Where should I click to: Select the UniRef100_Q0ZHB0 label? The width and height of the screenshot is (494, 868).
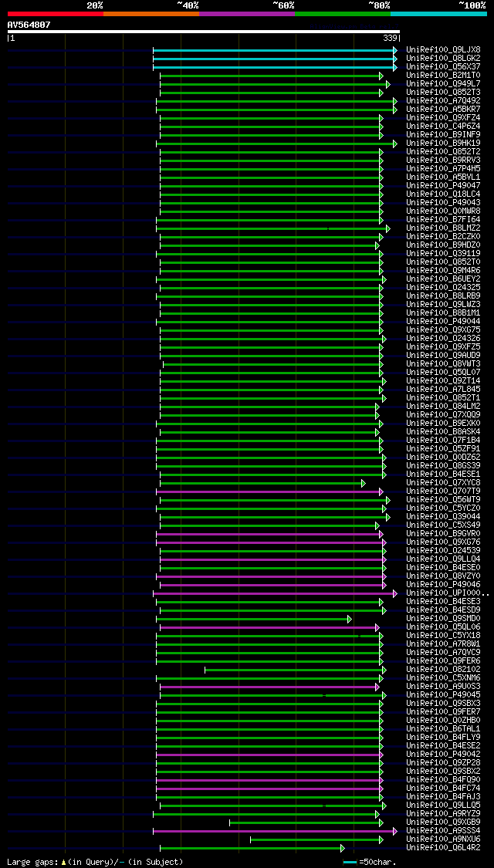coord(443,720)
